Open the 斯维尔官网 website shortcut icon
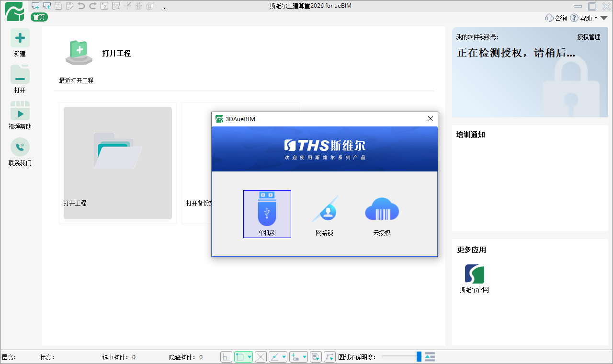Screen dimensions: 613x364 pos(474,273)
